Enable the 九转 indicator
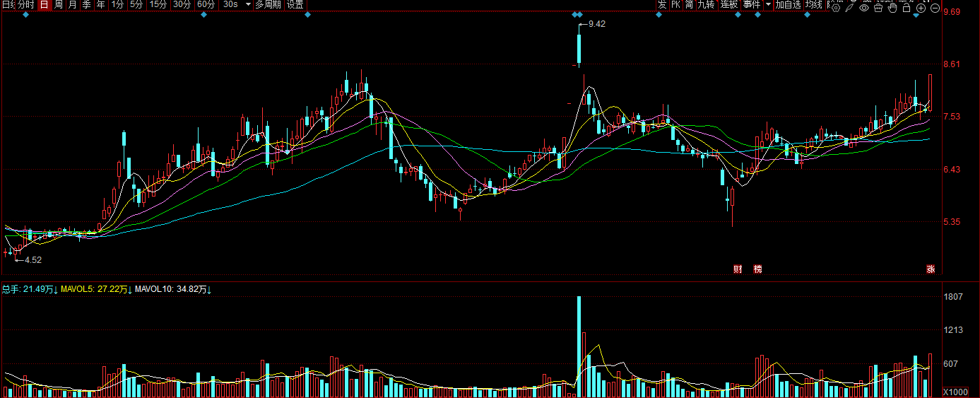This screenshot has height=398, width=980. point(706,4)
